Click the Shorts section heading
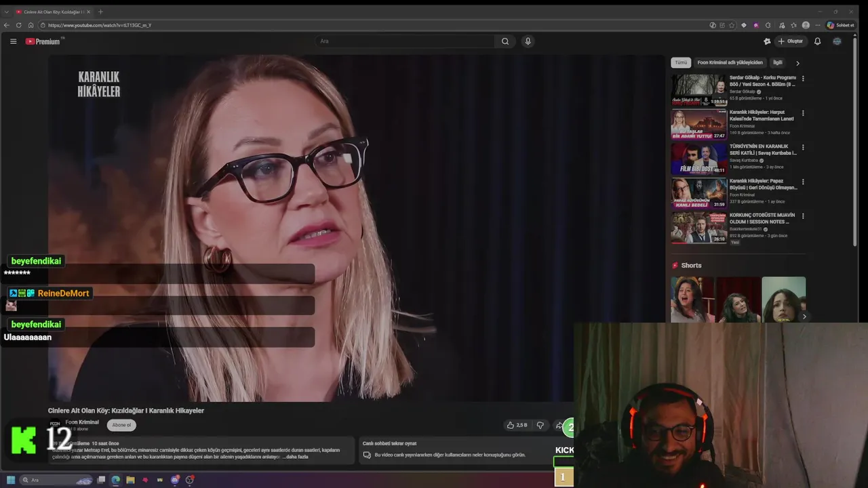This screenshot has width=868, height=488. pyautogui.click(x=691, y=265)
